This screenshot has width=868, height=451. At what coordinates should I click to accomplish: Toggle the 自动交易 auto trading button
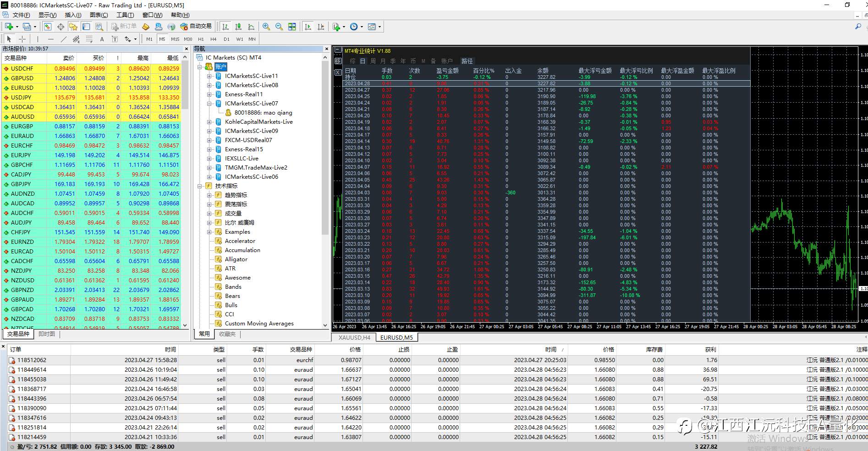click(196, 27)
